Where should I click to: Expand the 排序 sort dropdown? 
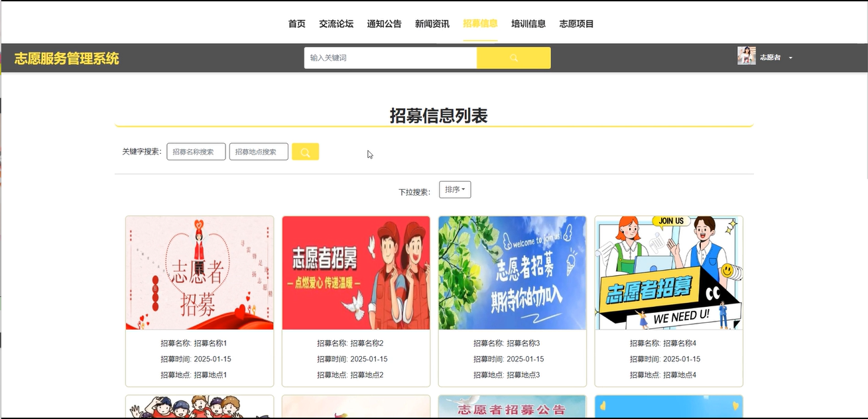click(x=455, y=190)
